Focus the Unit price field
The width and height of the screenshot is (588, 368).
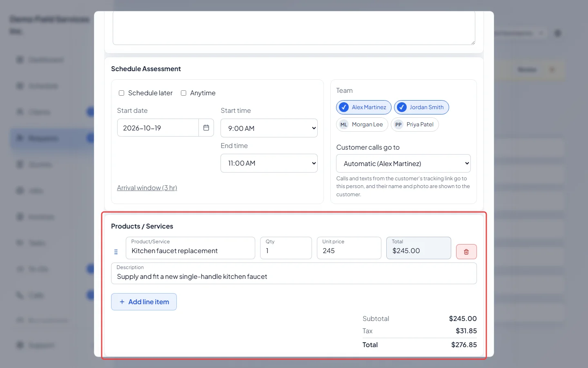point(349,248)
